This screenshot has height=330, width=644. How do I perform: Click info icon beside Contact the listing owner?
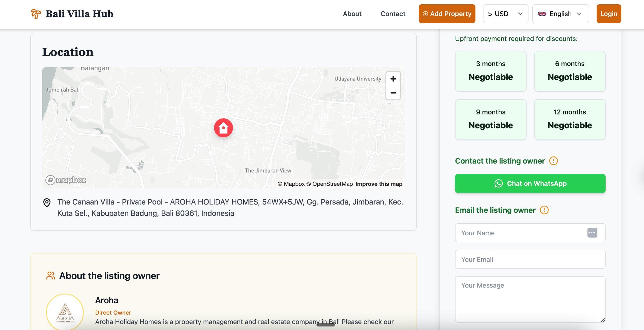coord(553,161)
